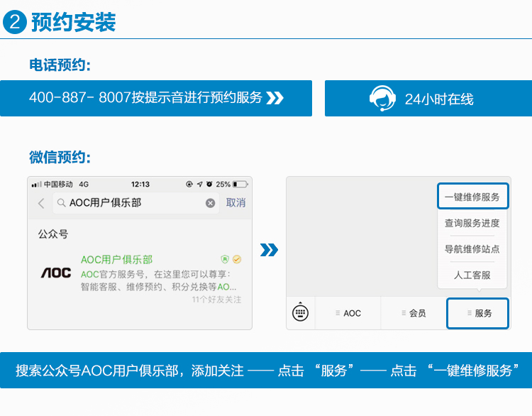Tap the 取消 cancel link
Screen dimensions: 532x416
pyautogui.click(x=235, y=203)
